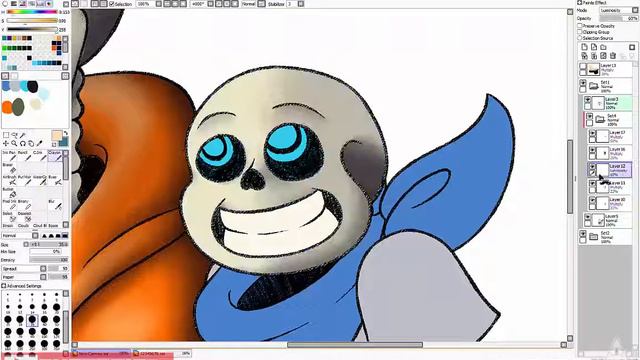Toggle visibility of Layer 13
Viewport: 640px width, 360px height.
coord(583,67)
